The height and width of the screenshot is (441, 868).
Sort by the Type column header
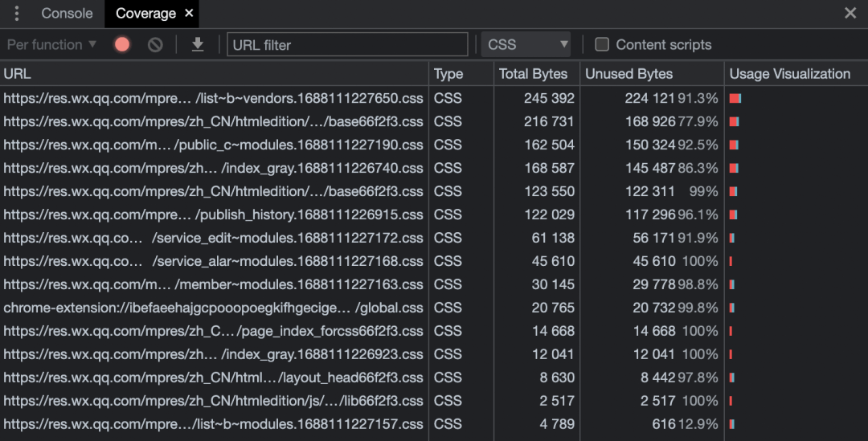pos(448,74)
